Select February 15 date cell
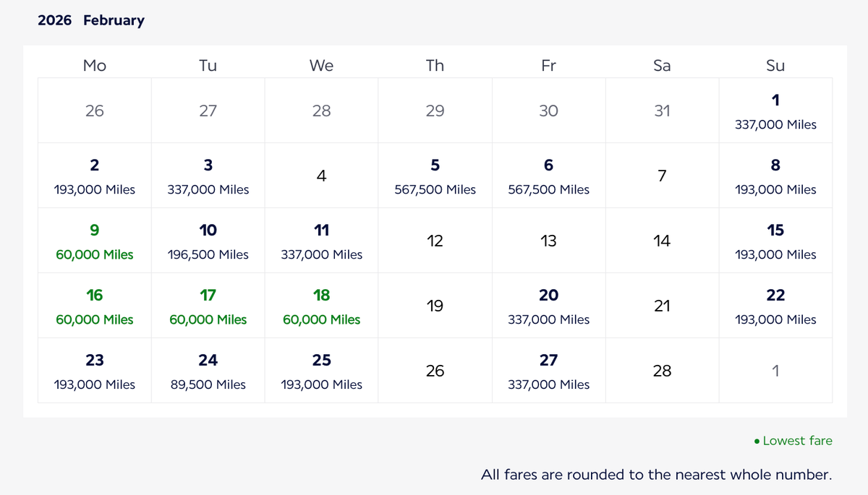Viewport: 868px width, 495px height. coord(775,241)
